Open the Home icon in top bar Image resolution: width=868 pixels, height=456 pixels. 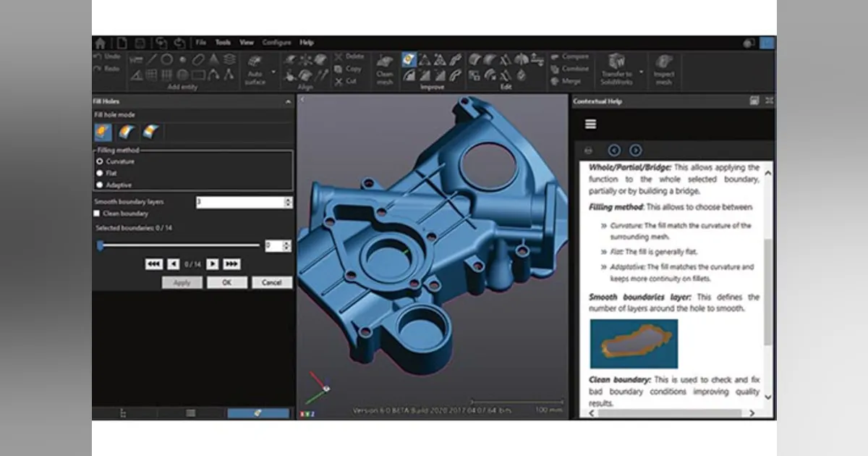[x=101, y=43]
